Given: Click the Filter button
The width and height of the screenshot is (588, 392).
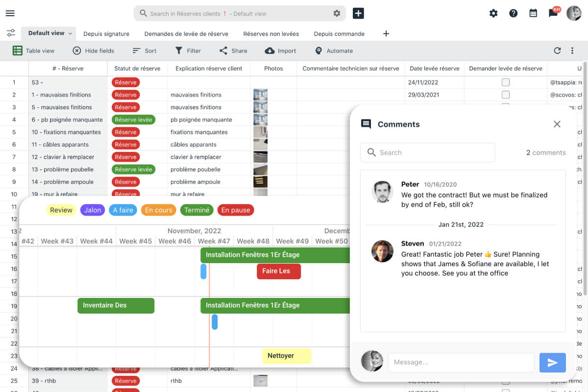Looking at the screenshot, I should [188, 50].
